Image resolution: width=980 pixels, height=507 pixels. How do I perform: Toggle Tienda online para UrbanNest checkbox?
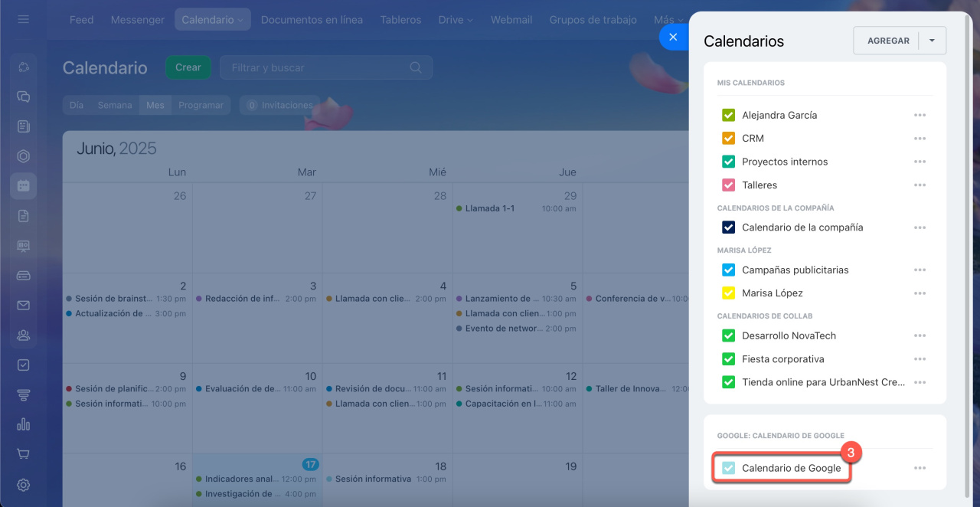[x=729, y=382]
